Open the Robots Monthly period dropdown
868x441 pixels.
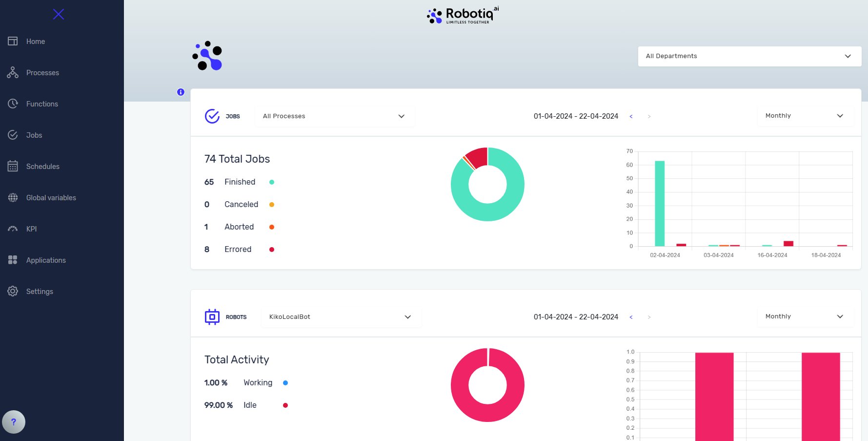pos(806,316)
